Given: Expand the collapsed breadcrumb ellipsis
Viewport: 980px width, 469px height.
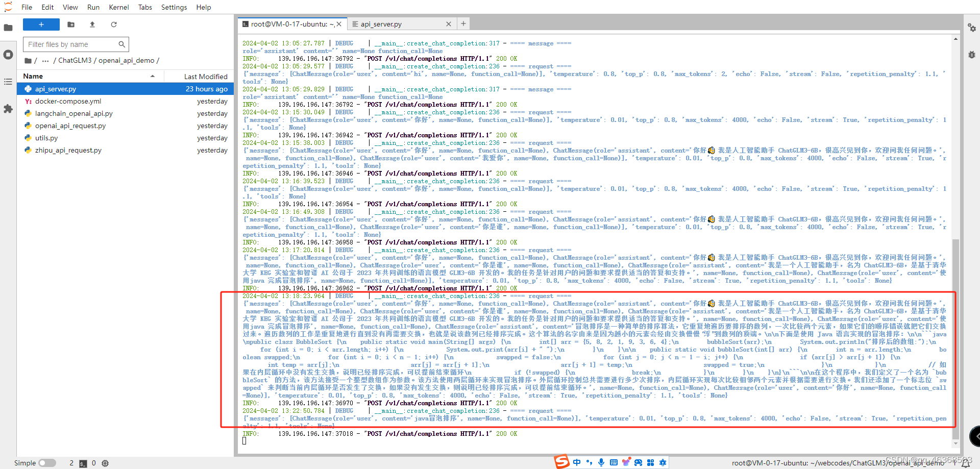Looking at the screenshot, I should pyautogui.click(x=45, y=61).
